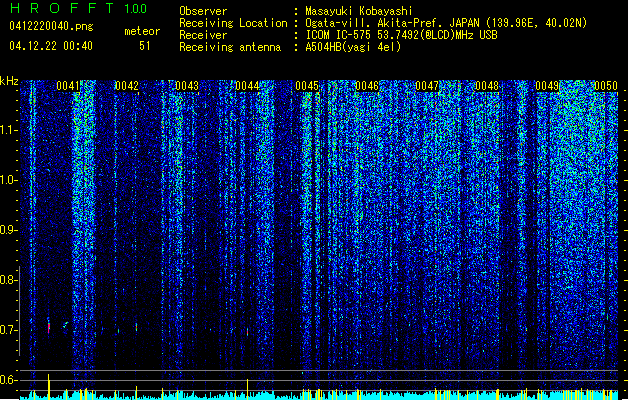Click the meteor label
This screenshot has width=629, height=400.
click(142, 31)
